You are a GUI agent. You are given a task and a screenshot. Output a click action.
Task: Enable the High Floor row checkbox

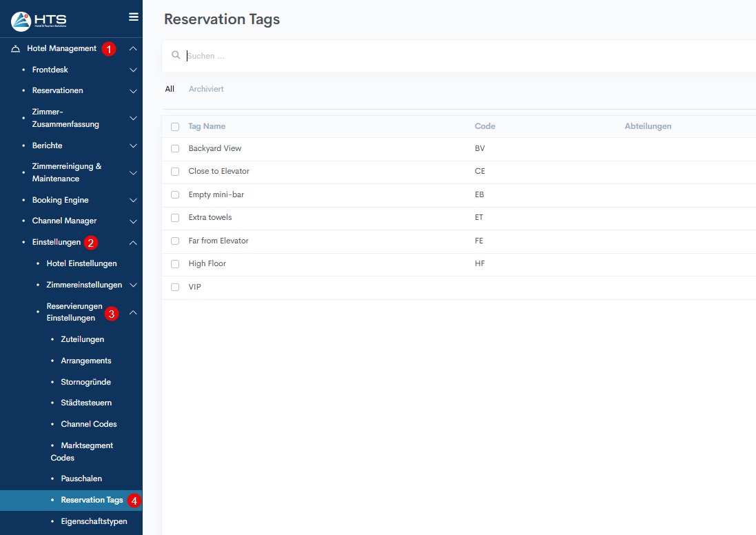coord(175,264)
